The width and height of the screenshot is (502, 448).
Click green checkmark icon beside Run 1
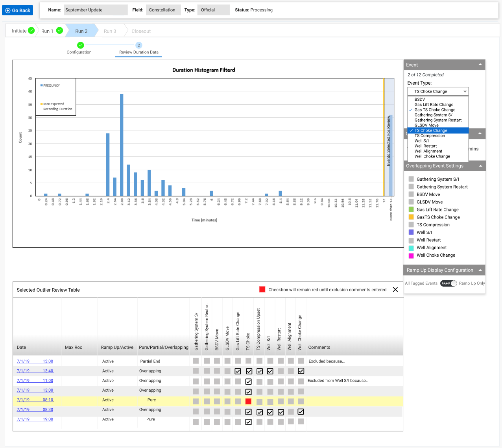[x=60, y=30]
